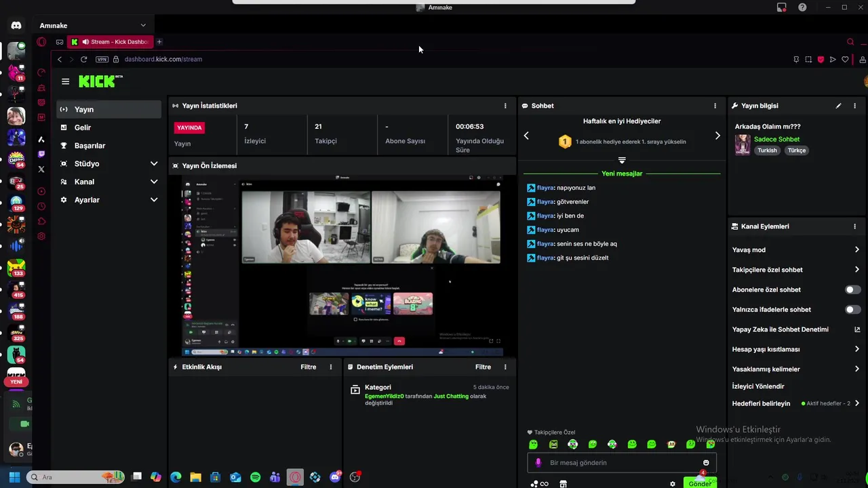Select Başarılar in the sidebar
Viewport: 868px width, 488px height.
coord(109,146)
